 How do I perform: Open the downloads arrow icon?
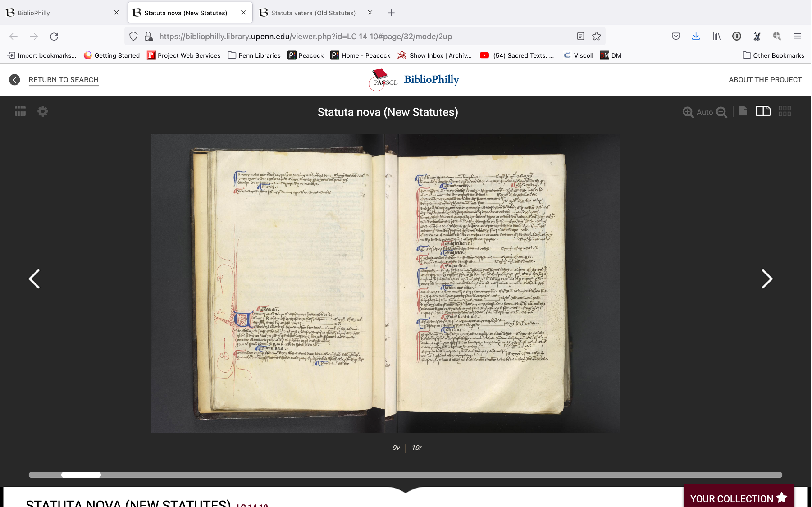(696, 37)
